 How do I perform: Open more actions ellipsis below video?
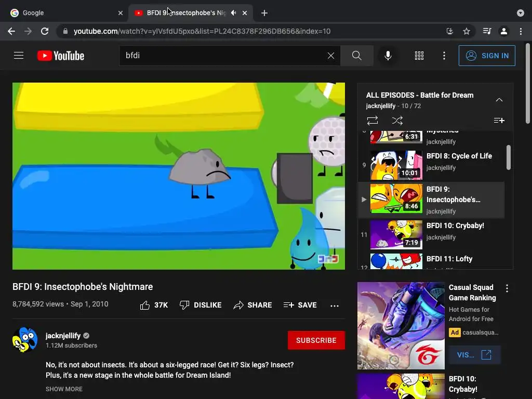tap(335, 305)
